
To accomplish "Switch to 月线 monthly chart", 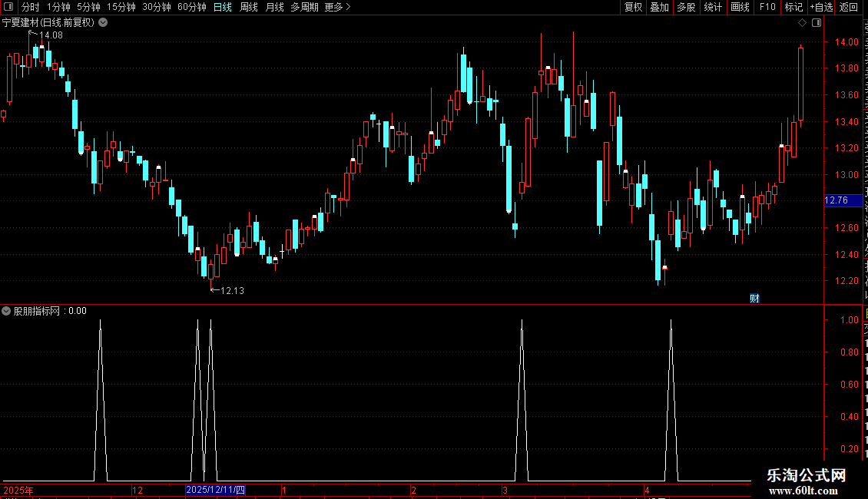I will click(274, 7).
